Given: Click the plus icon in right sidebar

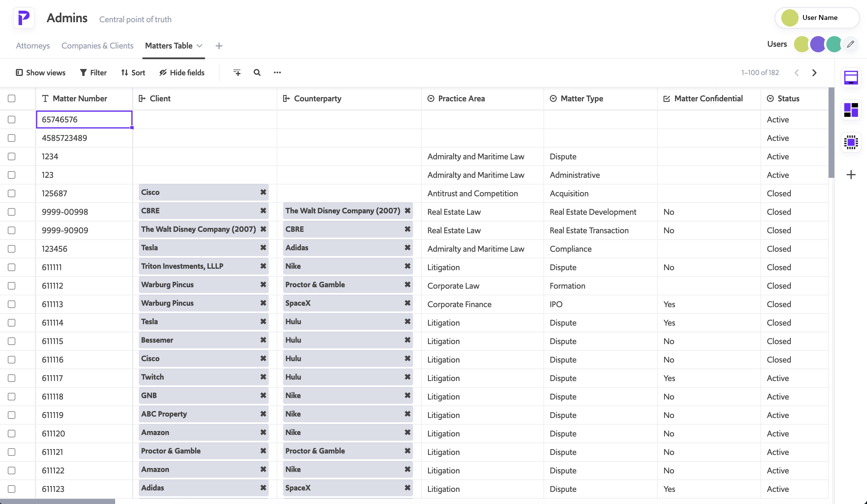Looking at the screenshot, I should click(851, 174).
